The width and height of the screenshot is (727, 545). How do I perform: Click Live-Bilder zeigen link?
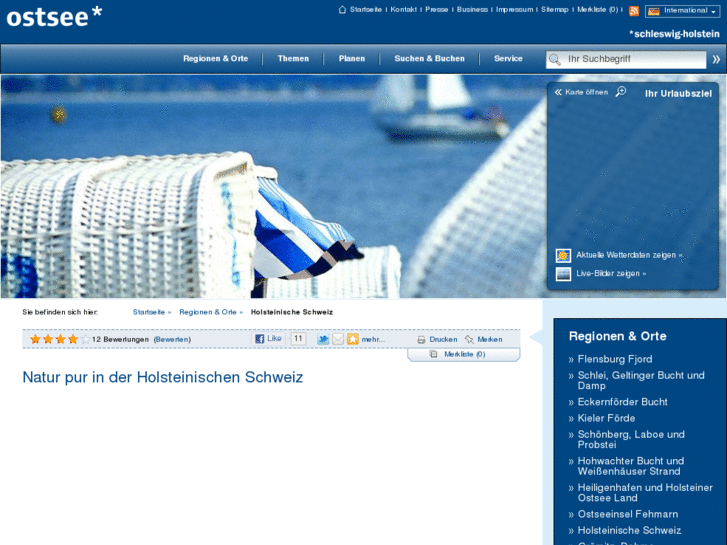click(x=611, y=274)
